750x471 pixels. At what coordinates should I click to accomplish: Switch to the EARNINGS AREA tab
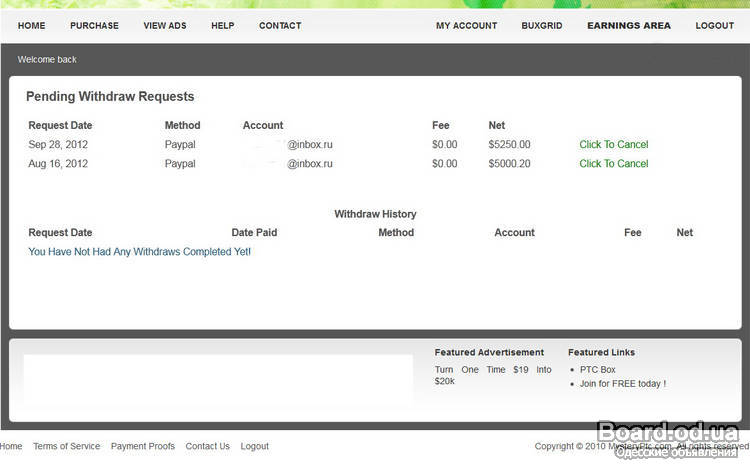[x=629, y=26]
